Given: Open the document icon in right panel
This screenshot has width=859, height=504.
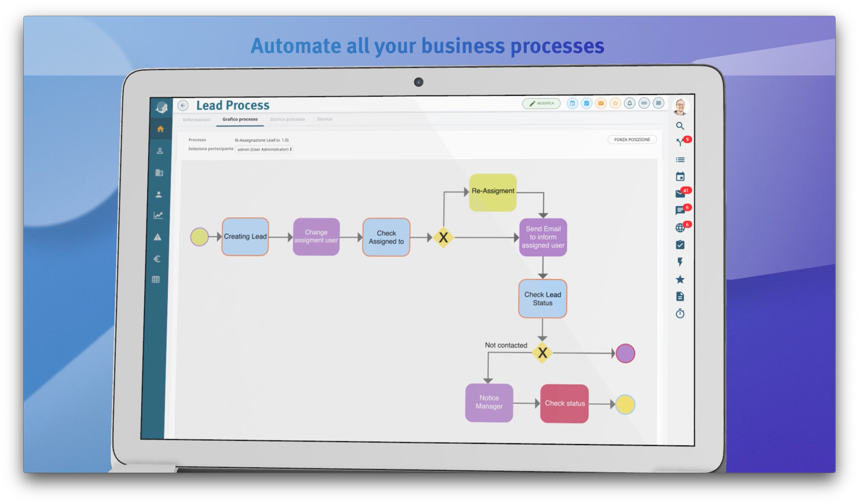Looking at the screenshot, I should point(680,296).
